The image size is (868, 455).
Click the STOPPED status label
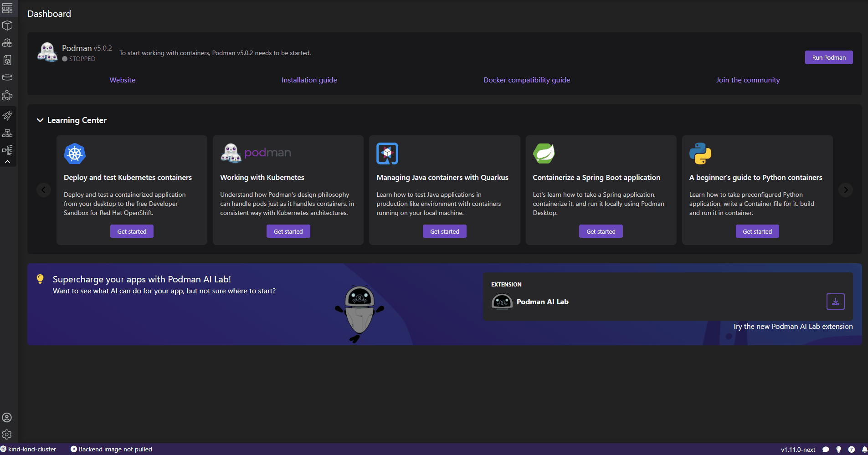pyautogui.click(x=82, y=59)
